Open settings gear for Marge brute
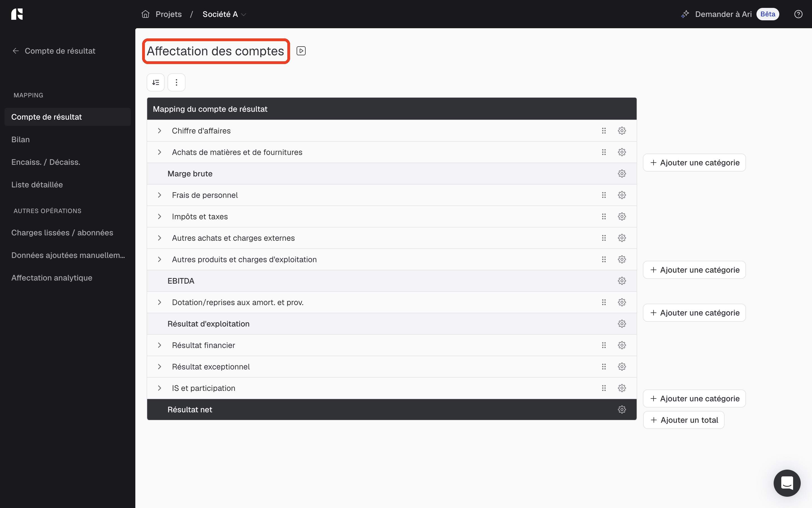Screen dimensions: 812x508 (x=622, y=174)
